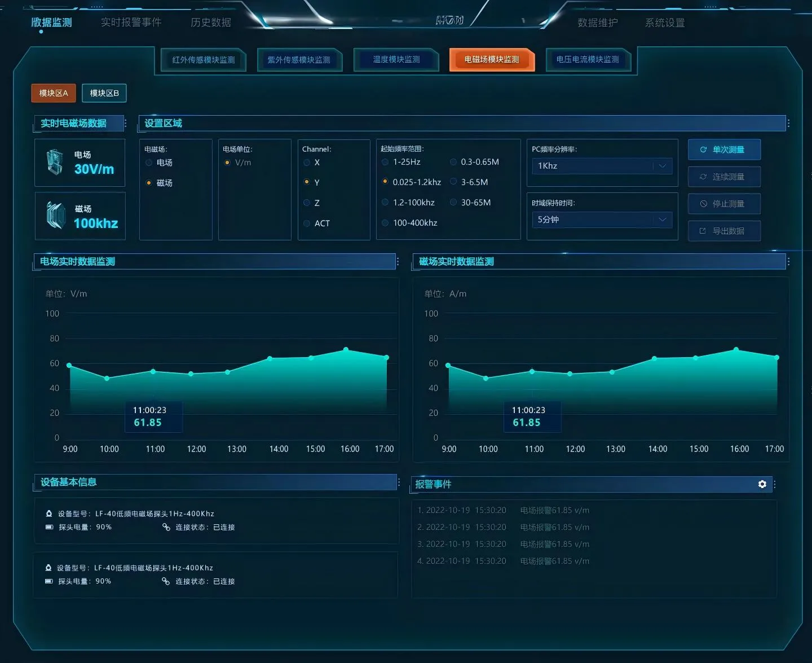Viewport: 812px width, 663px height.
Task: Select 磁场 radio option
Action: point(149,183)
